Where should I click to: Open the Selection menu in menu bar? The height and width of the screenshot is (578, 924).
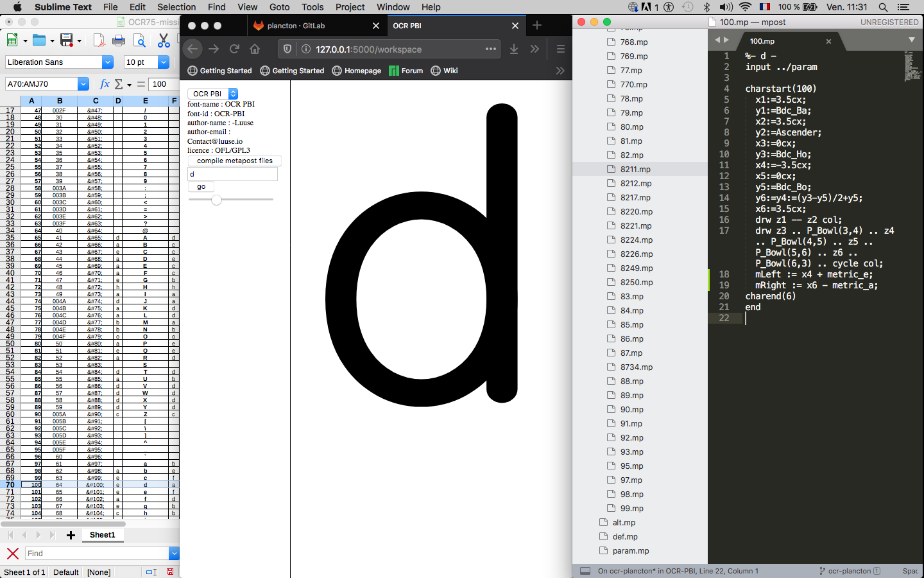pos(176,7)
